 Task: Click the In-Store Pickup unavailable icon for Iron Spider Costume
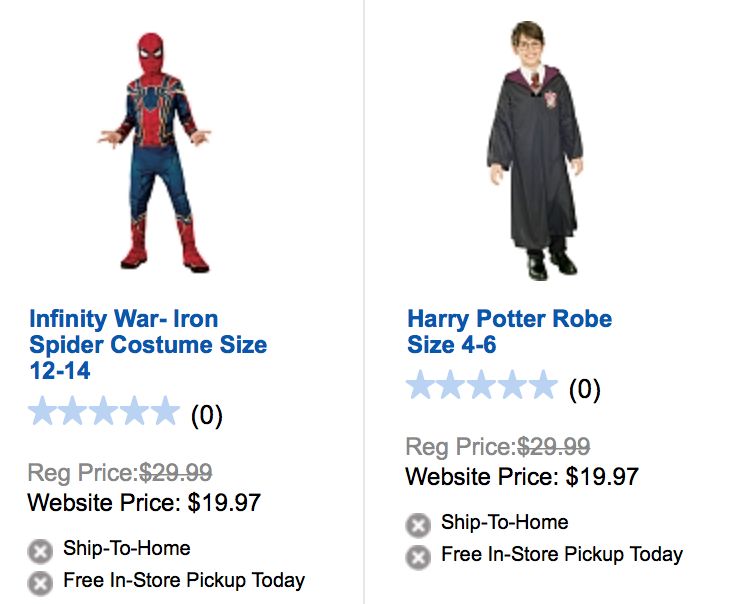click(x=40, y=582)
